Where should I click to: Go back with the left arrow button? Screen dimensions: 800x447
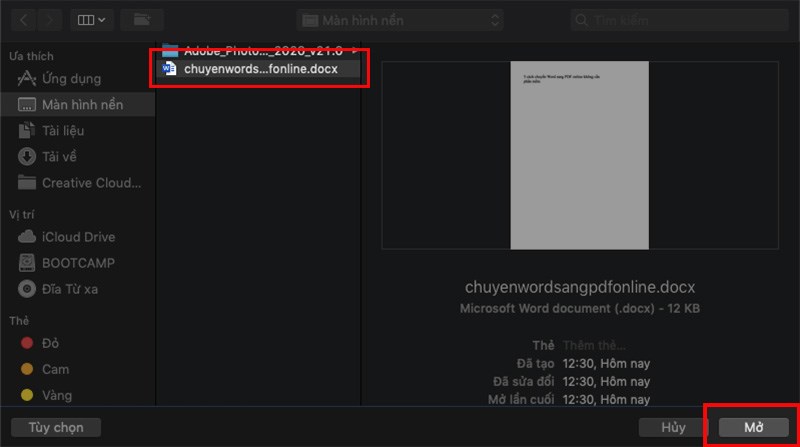(23, 20)
